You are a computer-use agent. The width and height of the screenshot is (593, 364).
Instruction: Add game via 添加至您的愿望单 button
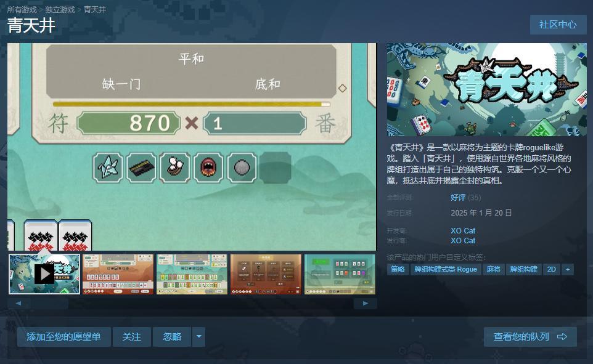[x=64, y=337]
